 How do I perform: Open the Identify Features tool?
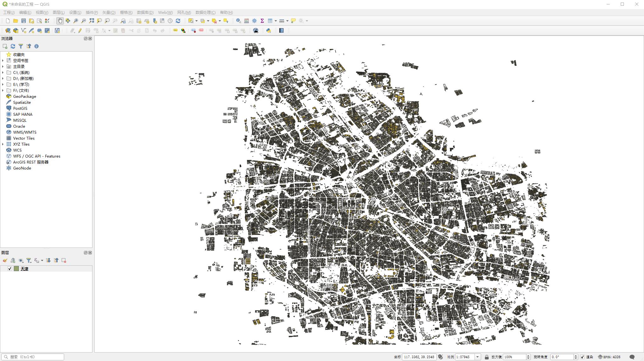(238, 21)
